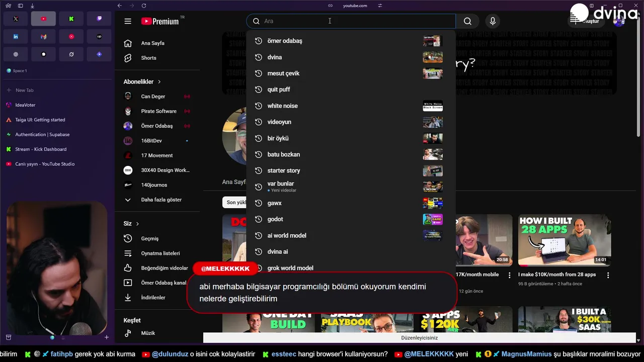Open the YouTube pinned tab
Viewport: 644px width, 362px height.
click(x=43, y=19)
